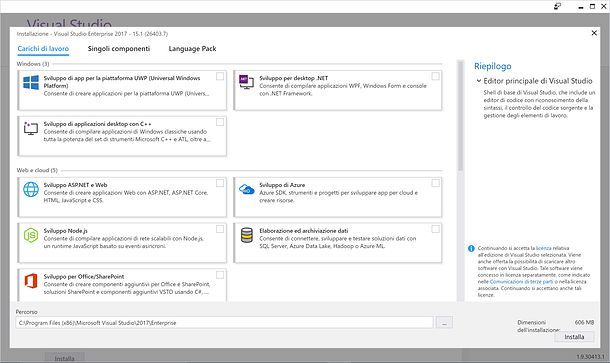Click the Azure cloud icon
This screenshot has height=363, width=610.
point(246,189)
